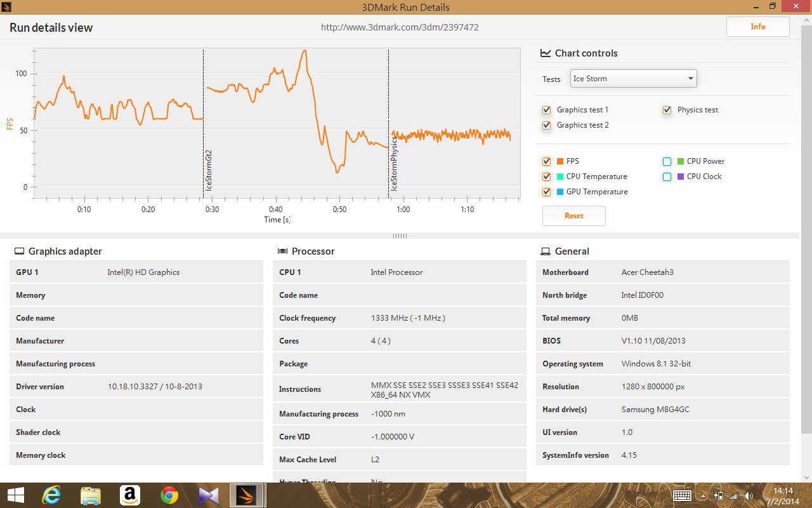812x508 pixels.
Task: Launch Internet Explorer from the taskbar
Action: coord(51,495)
